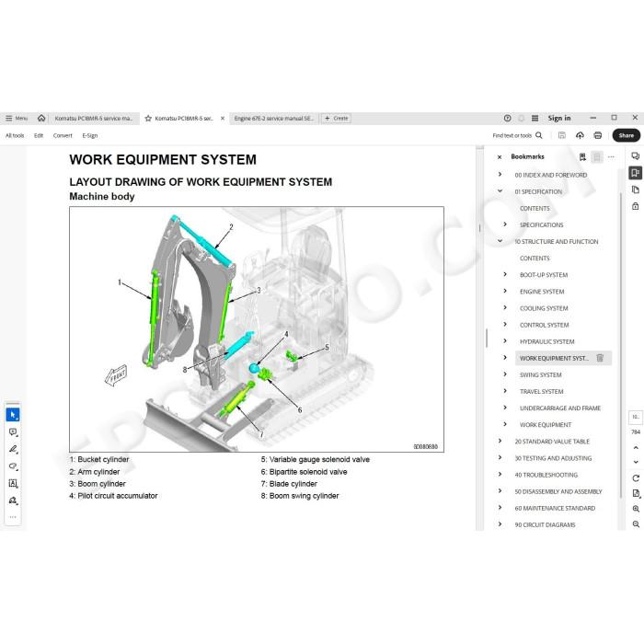The height and width of the screenshot is (644, 644).
Task: Select the Draw freehand tool
Action: pyautogui.click(x=13, y=466)
